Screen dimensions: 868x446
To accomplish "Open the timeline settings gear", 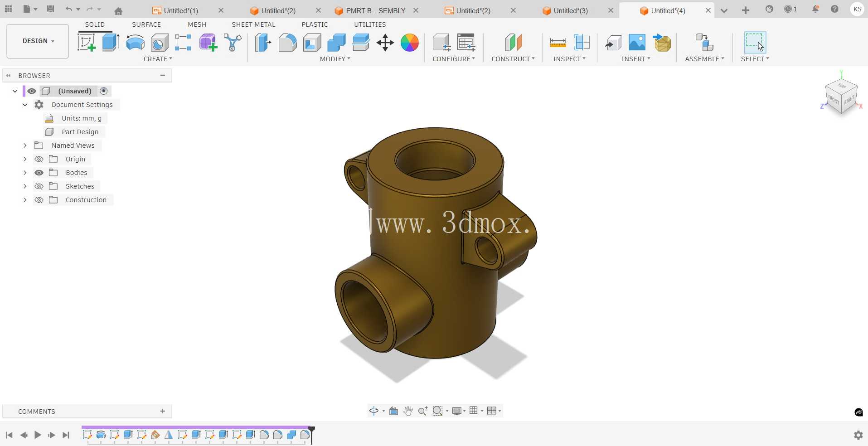I will [x=858, y=435].
